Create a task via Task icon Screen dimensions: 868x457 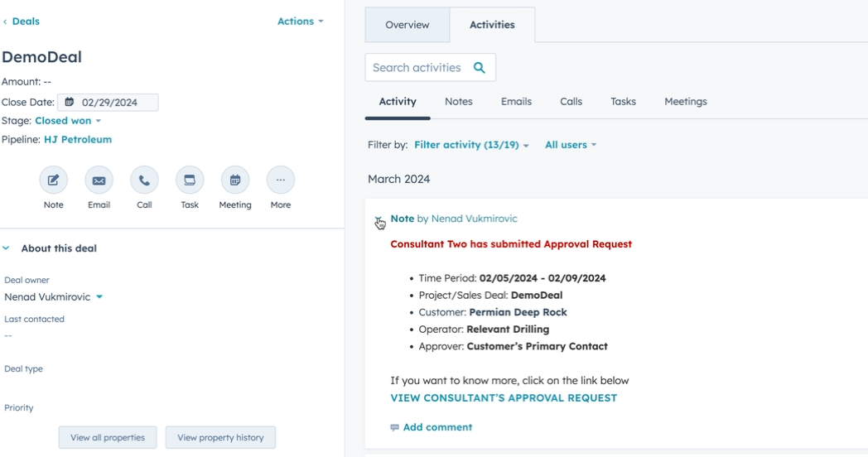[x=190, y=180]
